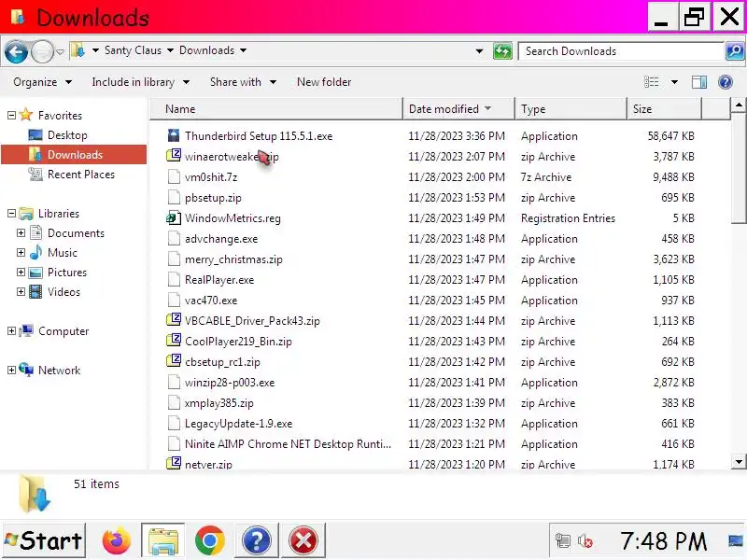This screenshot has width=747, height=560.
Task: Click Downloads in the address breadcrumb
Action: pyautogui.click(x=206, y=50)
